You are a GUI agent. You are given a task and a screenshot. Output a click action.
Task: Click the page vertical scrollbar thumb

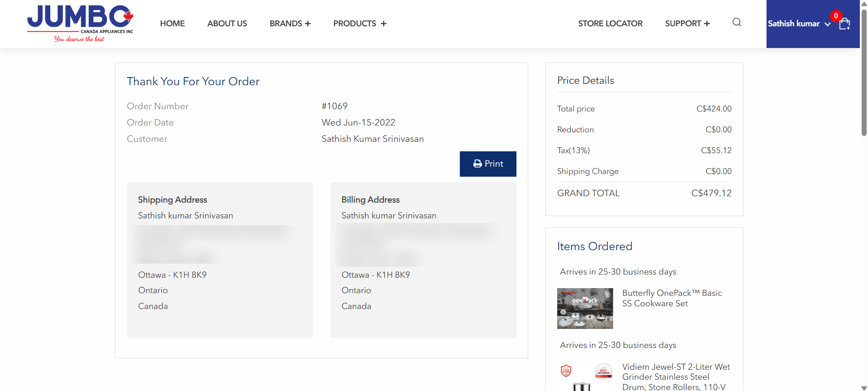pos(864,72)
